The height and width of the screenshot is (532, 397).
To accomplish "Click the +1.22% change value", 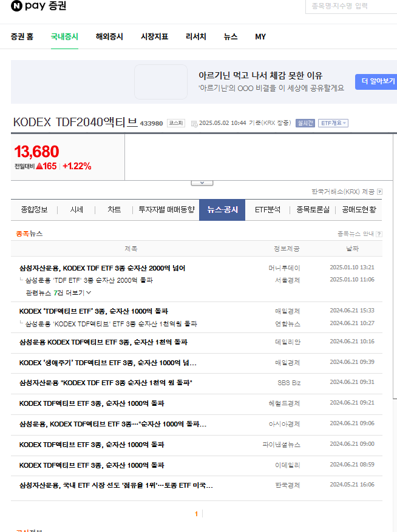I will pos(77,166).
